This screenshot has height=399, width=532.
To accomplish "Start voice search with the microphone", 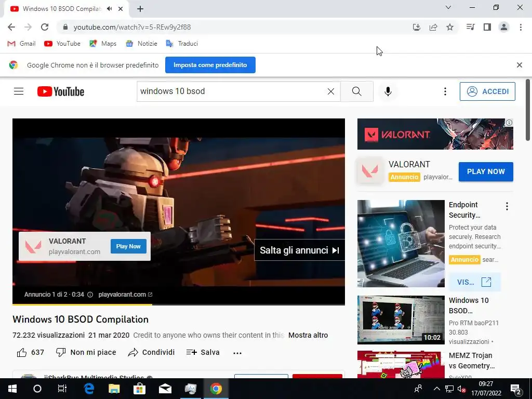I will click(388, 91).
